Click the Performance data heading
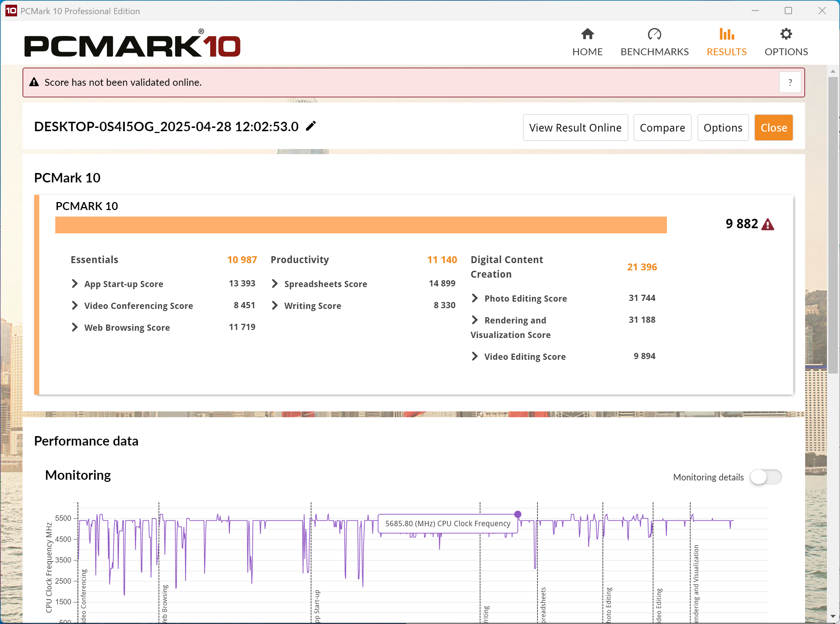 tap(86, 441)
